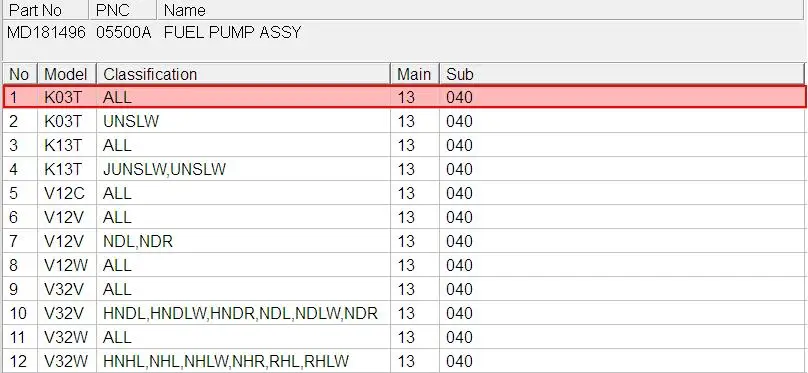Click the Sub column header
Screen dimensions: 808x373
(x=621, y=74)
